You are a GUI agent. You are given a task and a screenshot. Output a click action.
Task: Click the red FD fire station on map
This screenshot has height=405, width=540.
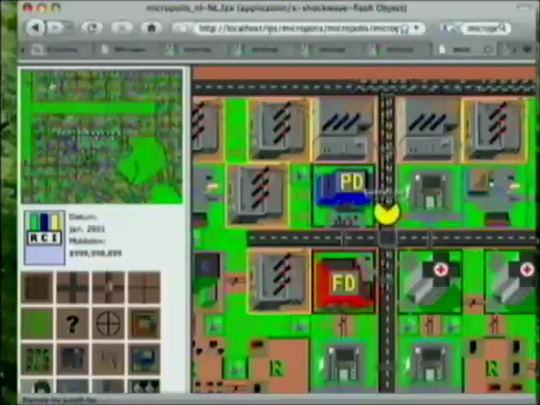pyautogui.click(x=344, y=282)
